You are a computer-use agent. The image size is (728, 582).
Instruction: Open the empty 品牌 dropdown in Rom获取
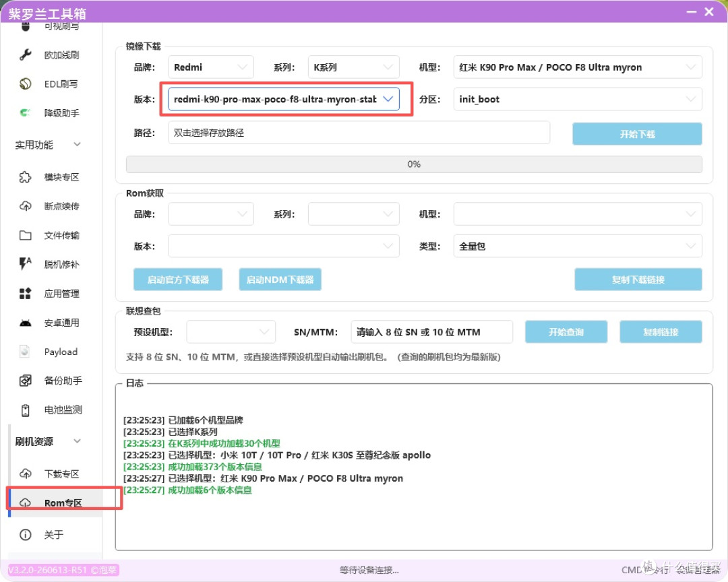pyautogui.click(x=211, y=214)
